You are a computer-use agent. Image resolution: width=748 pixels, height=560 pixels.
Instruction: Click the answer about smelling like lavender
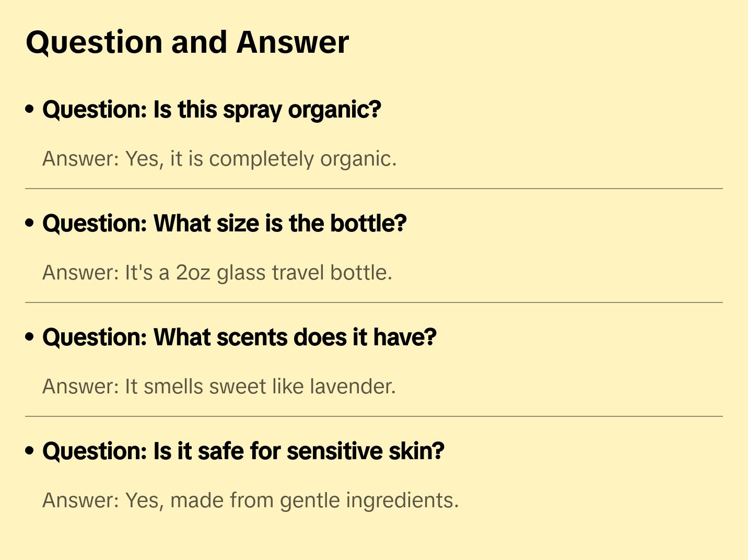pyautogui.click(x=219, y=387)
